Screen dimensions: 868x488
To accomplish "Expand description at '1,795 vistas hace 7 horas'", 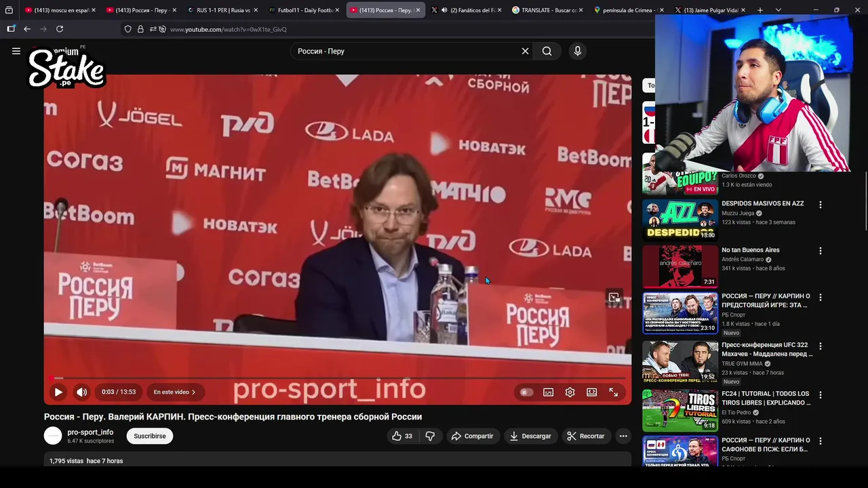I will (x=86, y=461).
